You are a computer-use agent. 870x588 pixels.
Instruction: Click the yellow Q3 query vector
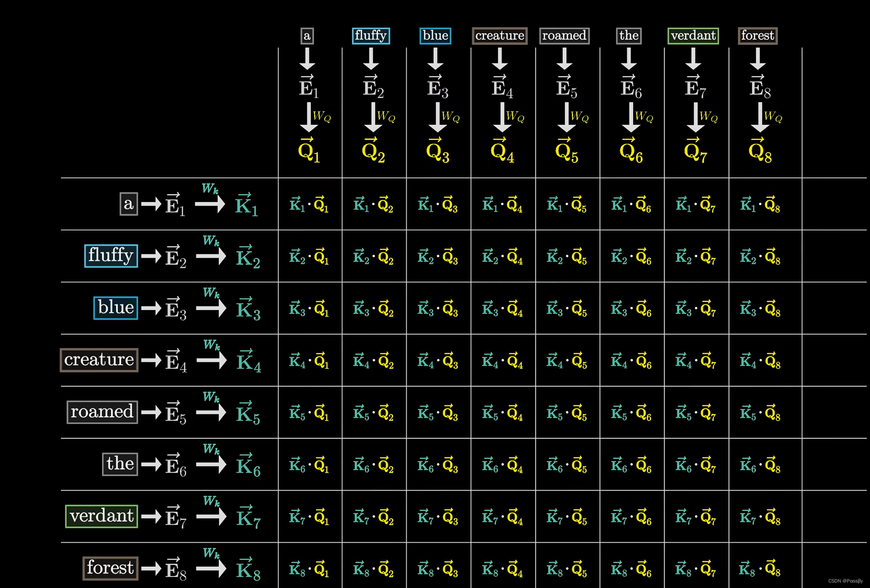click(x=438, y=150)
